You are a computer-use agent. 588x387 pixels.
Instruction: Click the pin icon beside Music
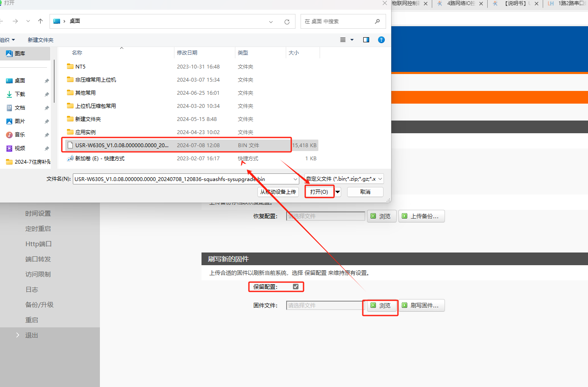click(47, 135)
